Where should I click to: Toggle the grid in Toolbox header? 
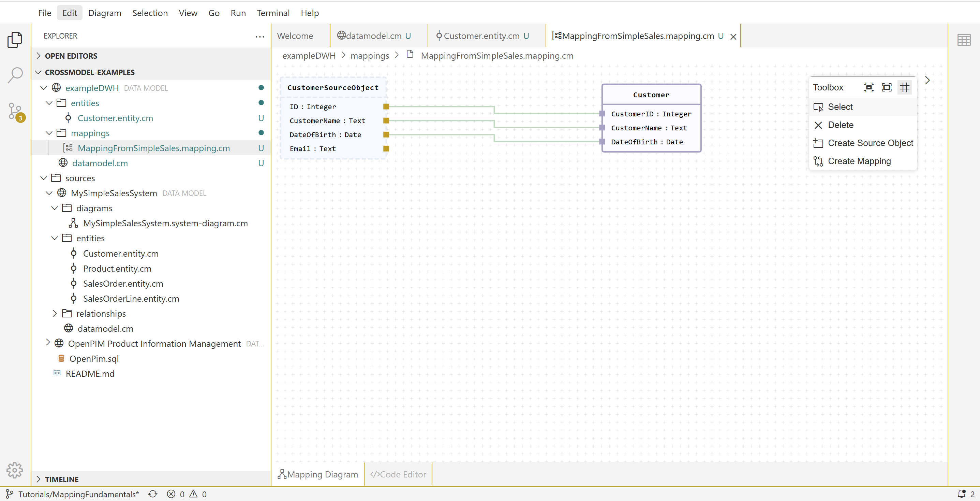point(904,88)
